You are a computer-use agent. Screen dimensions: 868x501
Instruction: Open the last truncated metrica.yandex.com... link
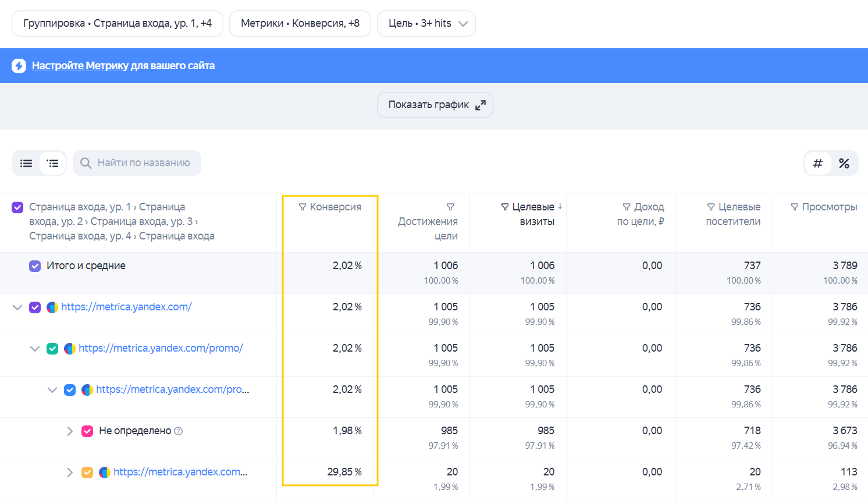pyautogui.click(x=180, y=472)
